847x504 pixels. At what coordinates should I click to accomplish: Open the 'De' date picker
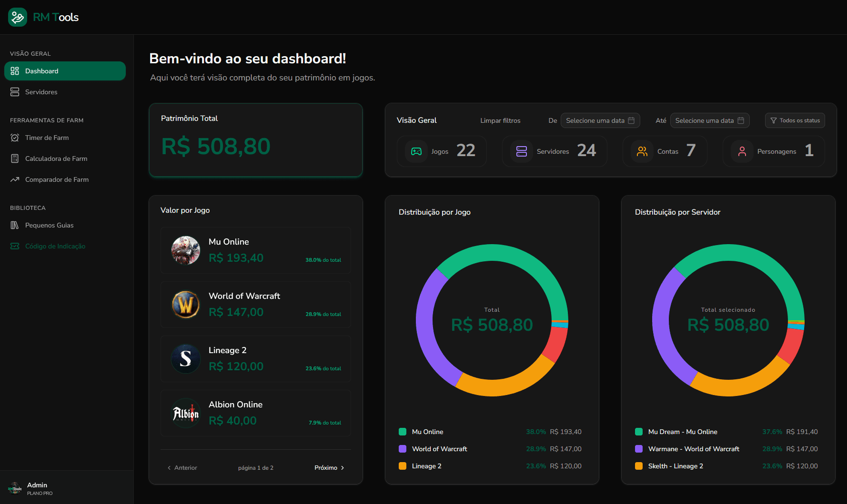click(x=600, y=120)
